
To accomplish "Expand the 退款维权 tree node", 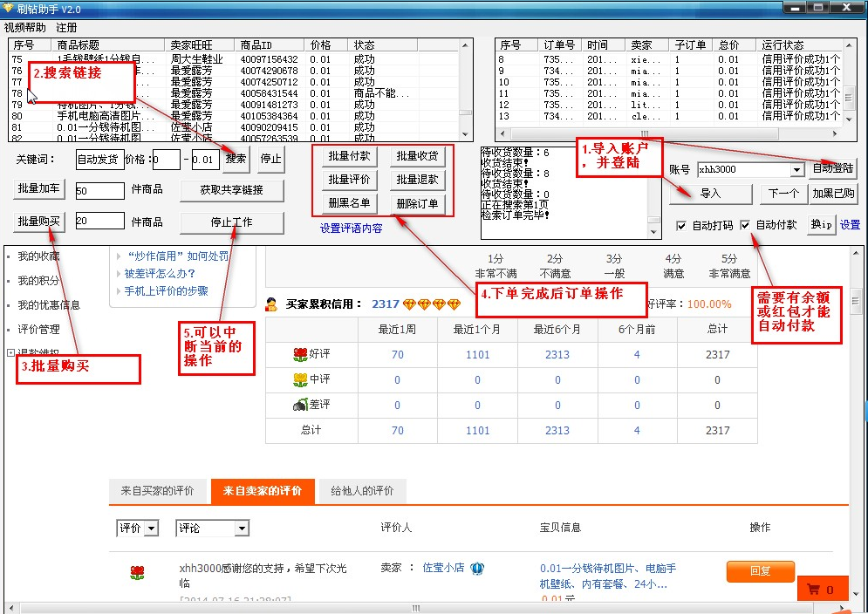I will [10, 352].
